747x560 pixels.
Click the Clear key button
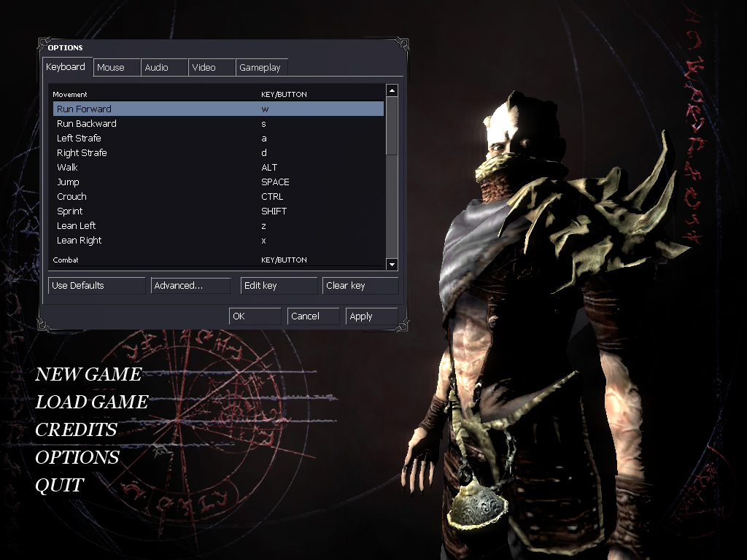[x=360, y=285]
